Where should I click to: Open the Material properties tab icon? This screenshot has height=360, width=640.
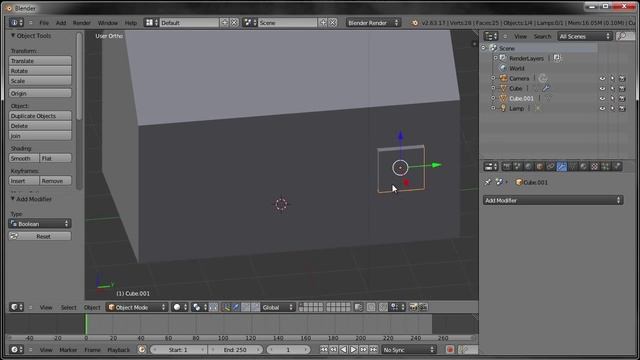584,167
